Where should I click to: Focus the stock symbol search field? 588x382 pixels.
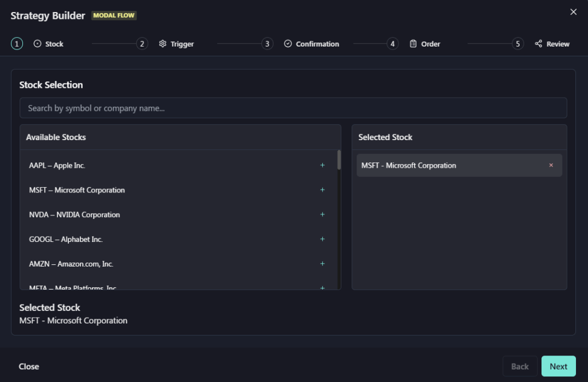293,108
